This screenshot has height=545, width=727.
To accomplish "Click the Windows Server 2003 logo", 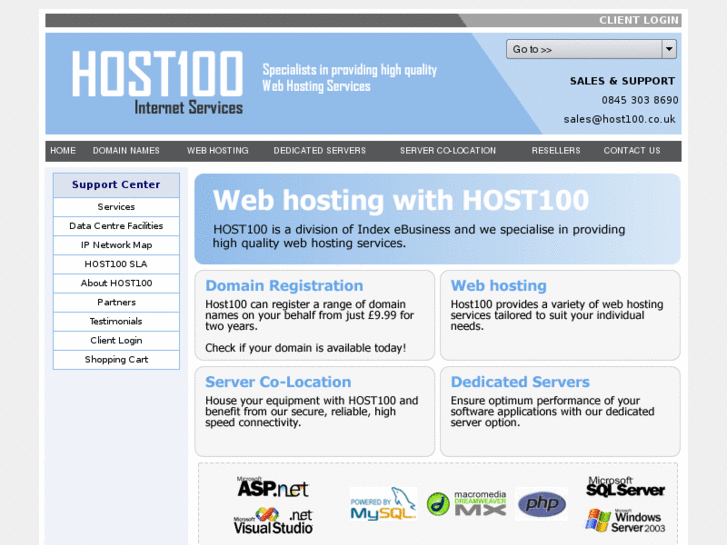I will (625, 520).
